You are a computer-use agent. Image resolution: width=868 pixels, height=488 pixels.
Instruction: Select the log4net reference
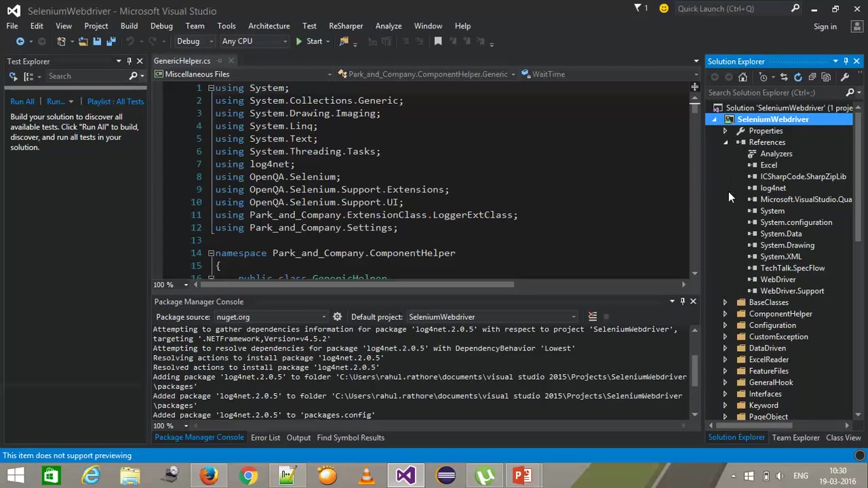point(773,188)
